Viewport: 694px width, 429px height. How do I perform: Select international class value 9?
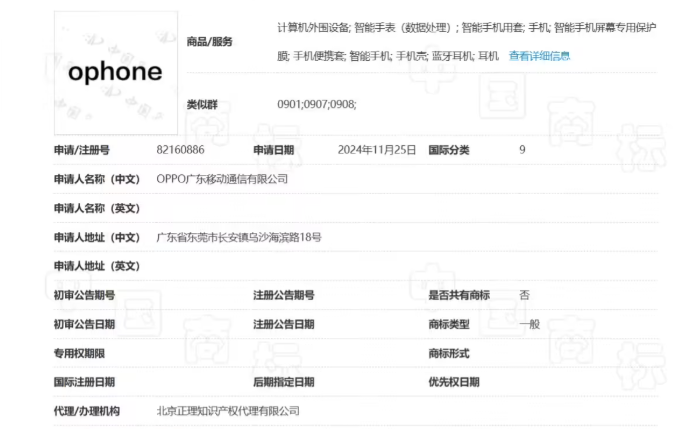tap(522, 150)
